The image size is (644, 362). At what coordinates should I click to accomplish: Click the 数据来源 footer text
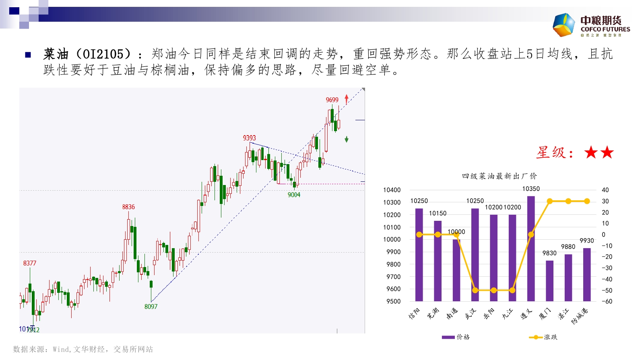[x=83, y=349]
